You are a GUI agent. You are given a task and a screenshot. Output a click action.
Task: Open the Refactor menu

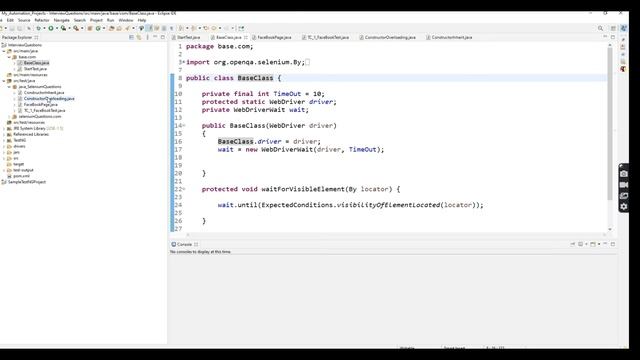click(42, 20)
